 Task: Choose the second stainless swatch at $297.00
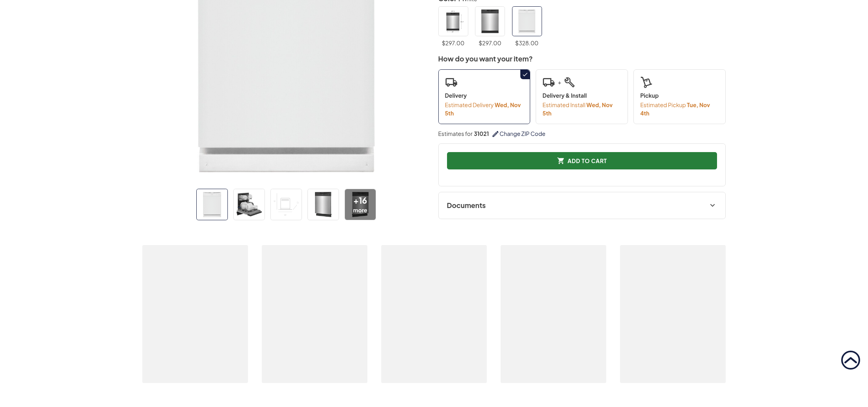[x=490, y=21]
